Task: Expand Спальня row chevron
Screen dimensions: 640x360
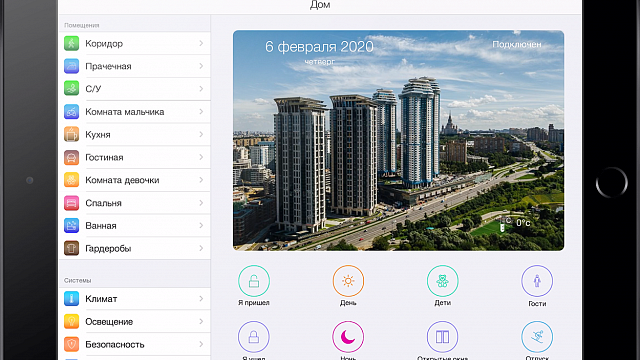Action: coord(201,203)
